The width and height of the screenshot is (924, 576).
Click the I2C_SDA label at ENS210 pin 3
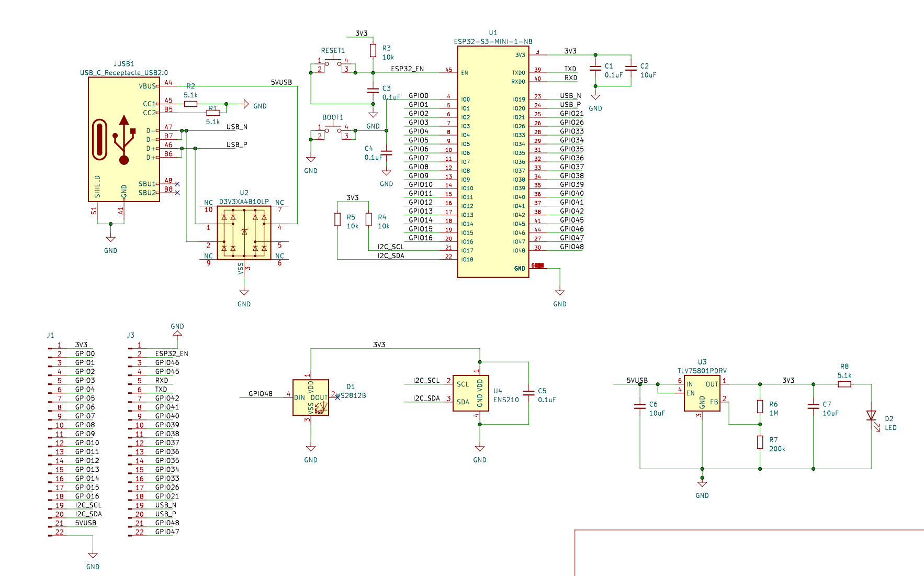426,398
